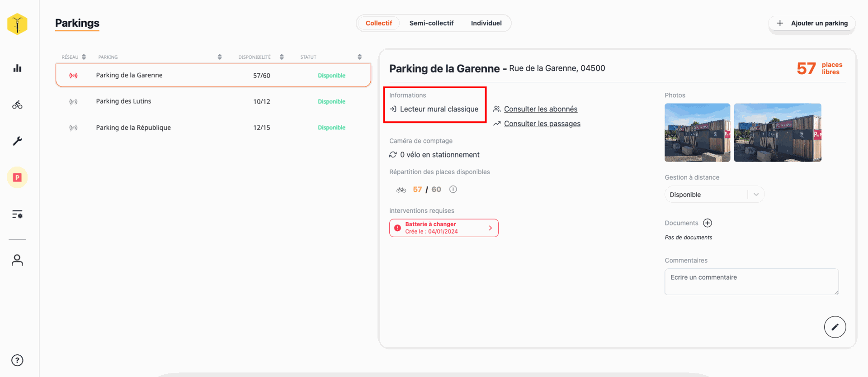Click the yellow hexagon app logo
The image size is (868, 377).
coord(17,24)
